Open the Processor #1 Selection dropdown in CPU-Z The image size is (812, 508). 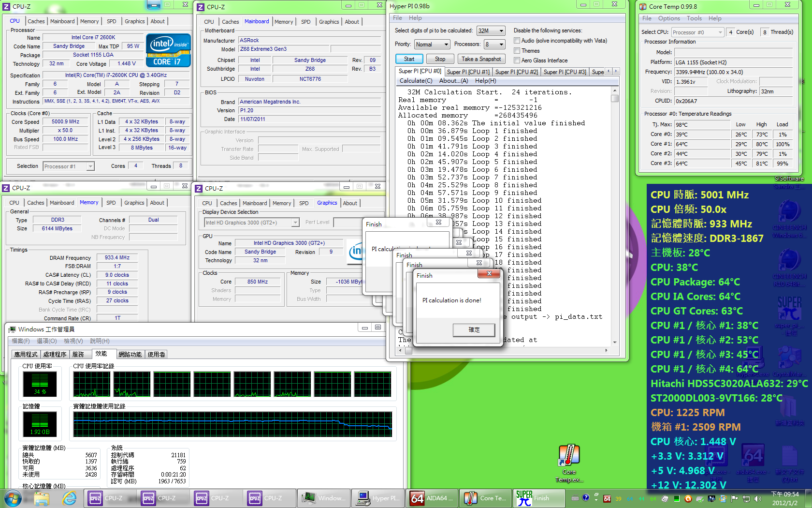coord(68,166)
